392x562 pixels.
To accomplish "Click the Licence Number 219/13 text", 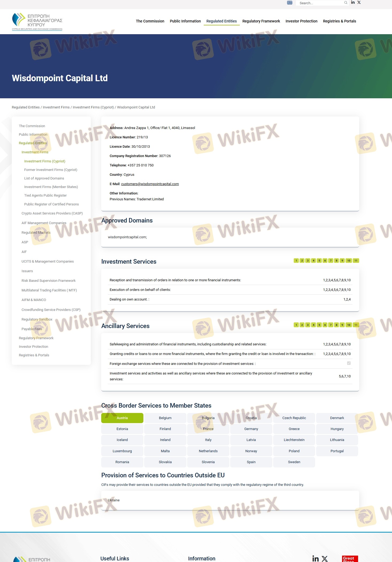I will click(129, 137).
